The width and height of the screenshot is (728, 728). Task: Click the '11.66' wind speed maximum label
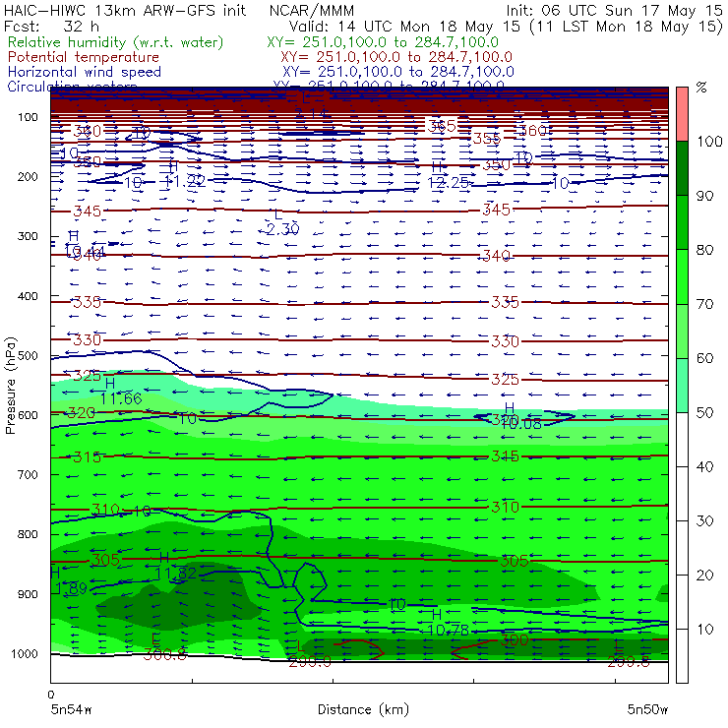pos(121,398)
